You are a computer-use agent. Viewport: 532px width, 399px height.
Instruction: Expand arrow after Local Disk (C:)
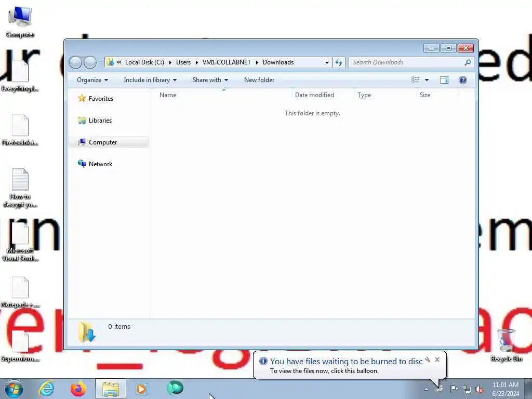170,62
